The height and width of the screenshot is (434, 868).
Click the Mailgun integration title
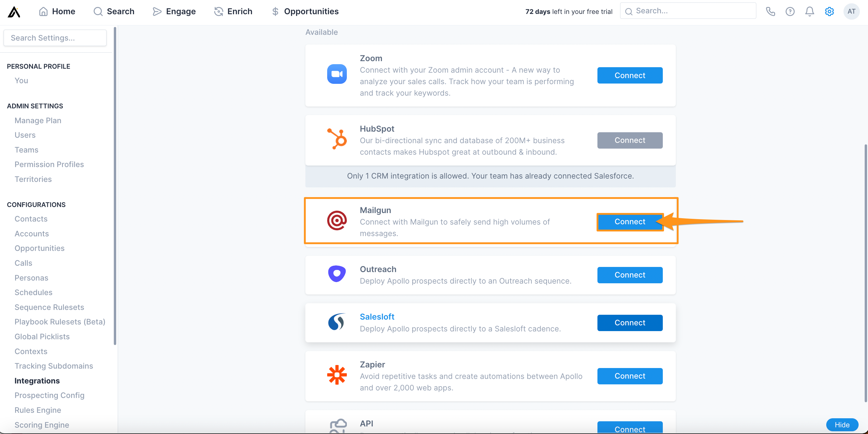(x=375, y=210)
